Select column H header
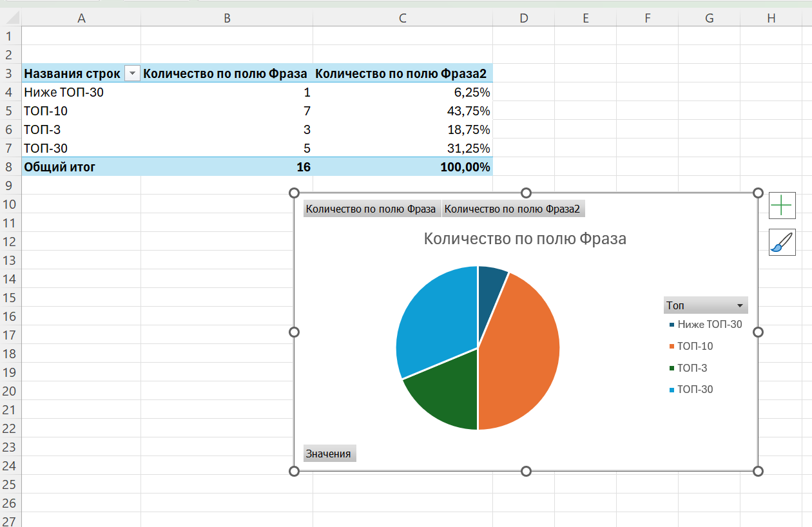 [x=771, y=18]
